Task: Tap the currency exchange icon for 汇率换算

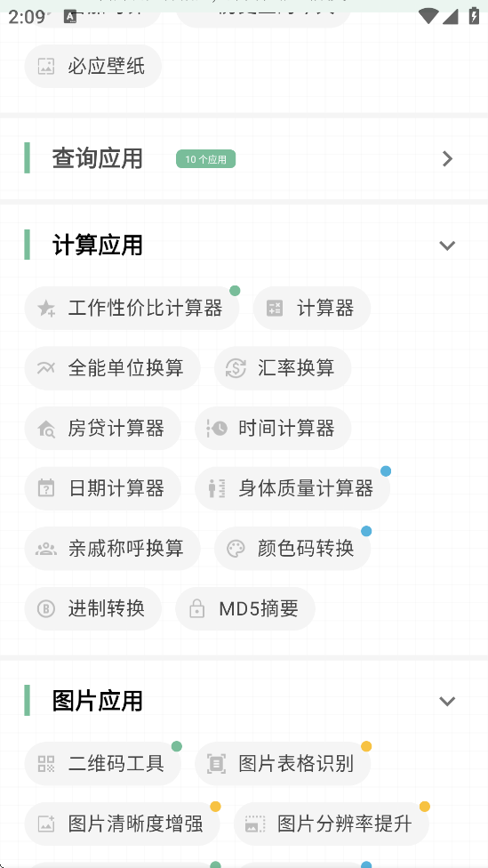Action: pos(236,368)
